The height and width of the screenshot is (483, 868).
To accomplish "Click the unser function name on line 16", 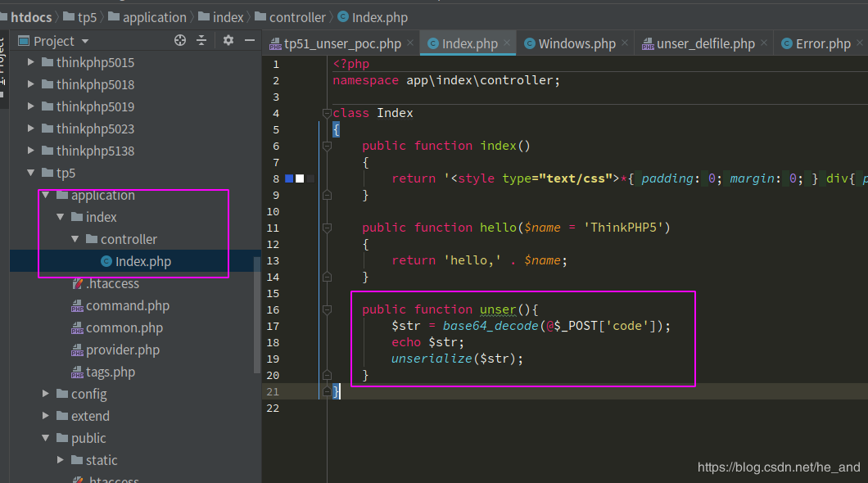I will tap(498, 309).
